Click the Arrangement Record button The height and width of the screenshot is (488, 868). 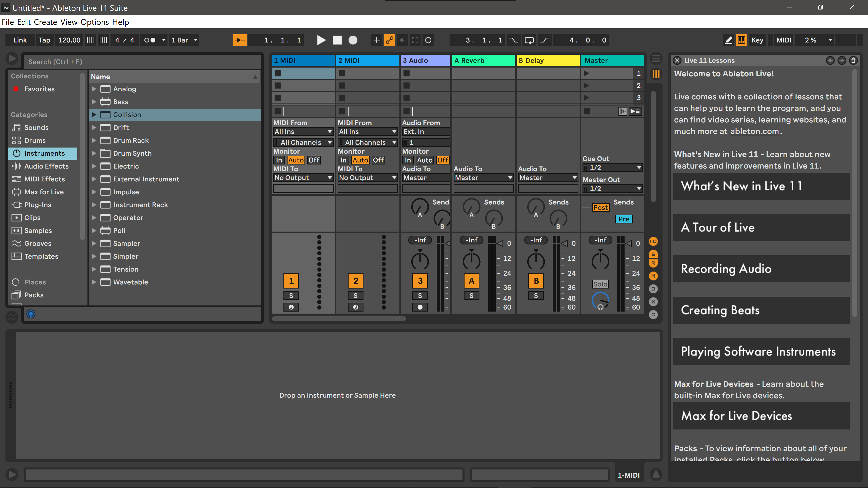pos(353,40)
